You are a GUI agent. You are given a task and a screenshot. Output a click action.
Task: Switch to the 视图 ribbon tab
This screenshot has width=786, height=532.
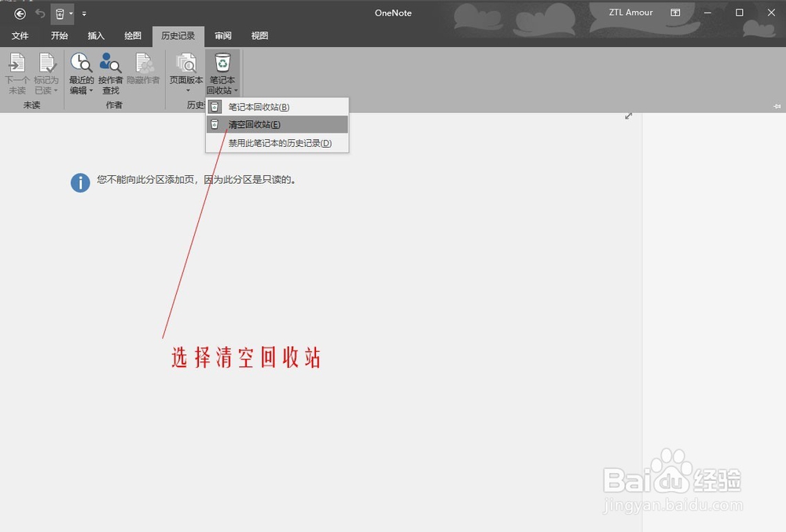click(259, 35)
